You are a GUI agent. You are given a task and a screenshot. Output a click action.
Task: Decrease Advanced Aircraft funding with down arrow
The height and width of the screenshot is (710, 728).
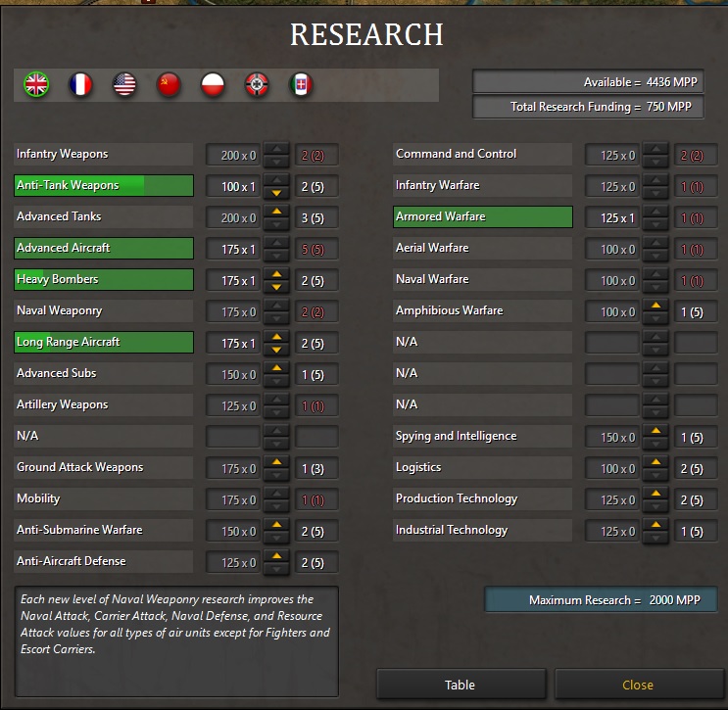coord(276,256)
